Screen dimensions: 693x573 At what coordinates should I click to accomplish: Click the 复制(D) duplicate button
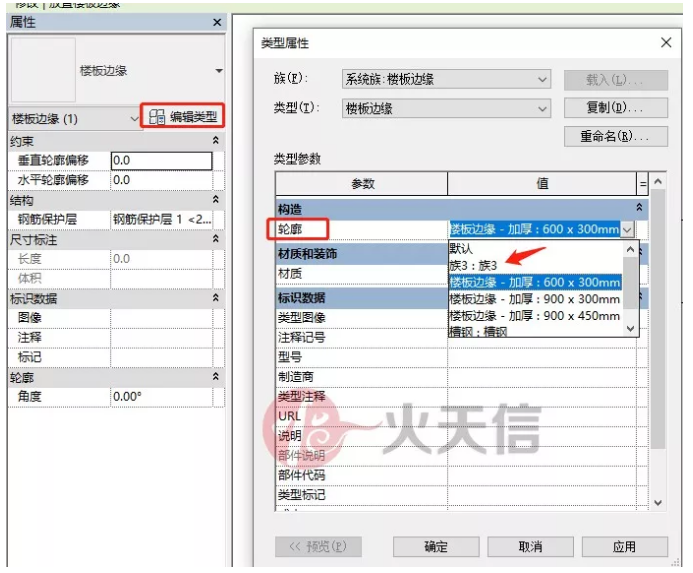point(616,107)
